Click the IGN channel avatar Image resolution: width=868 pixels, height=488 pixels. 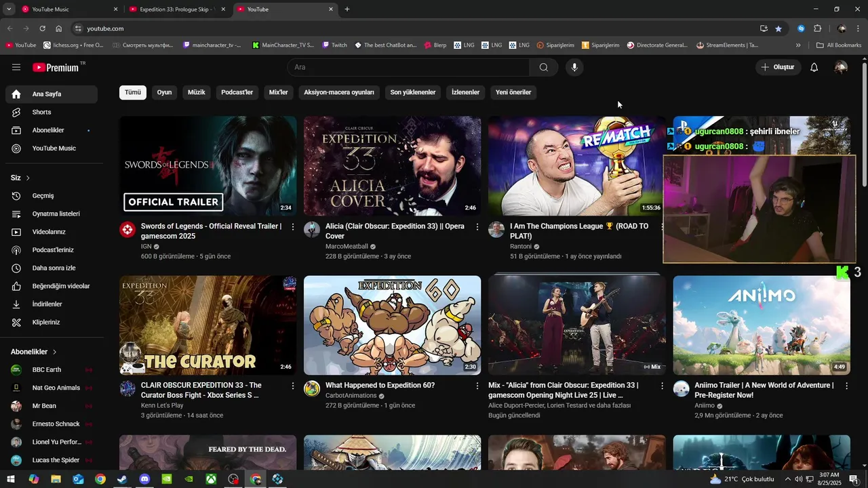127,229
